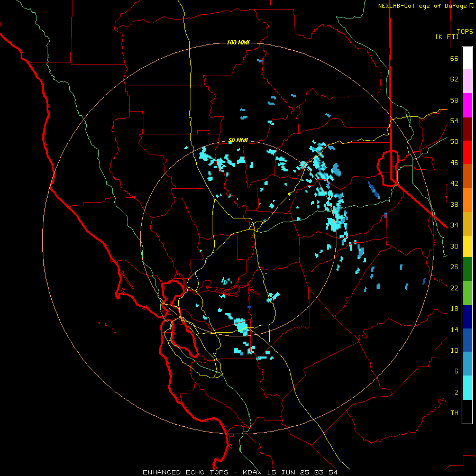This screenshot has height=476, width=476.
Task: Click the 15 JUN 25 date text
Action: tap(288, 472)
